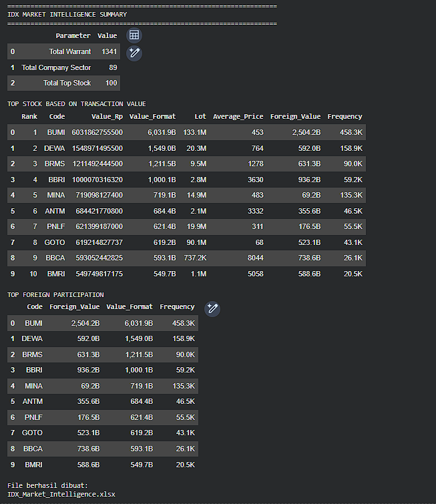This screenshot has height=504, width=436.
Task: Click Average_Price value 1278
Action: [x=256, y=164]
